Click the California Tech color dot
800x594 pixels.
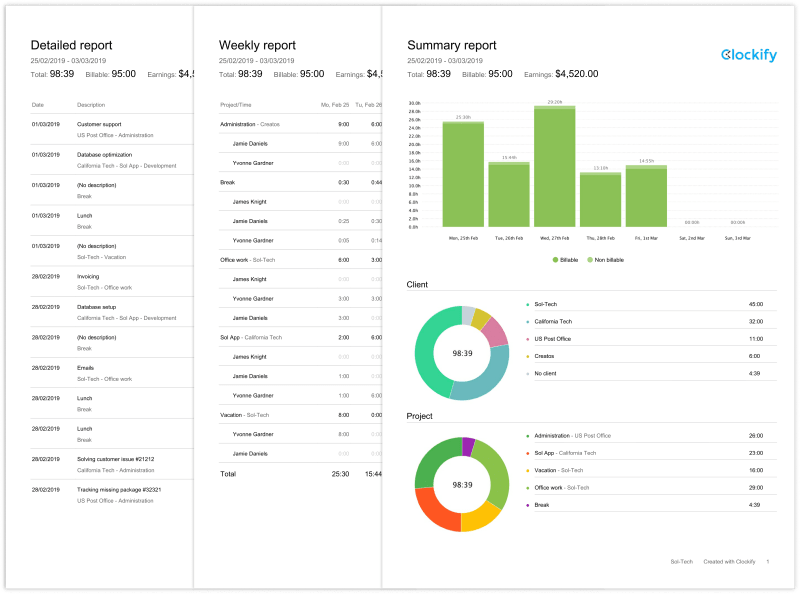527,321
